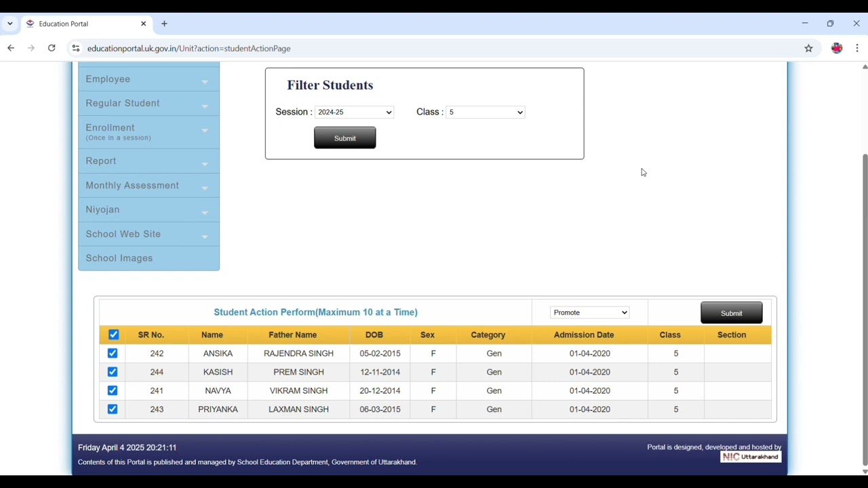The image size is (868, 488).
Task: Uncheck the checkbox for PRIYANKA
Action: click(113, 409)
